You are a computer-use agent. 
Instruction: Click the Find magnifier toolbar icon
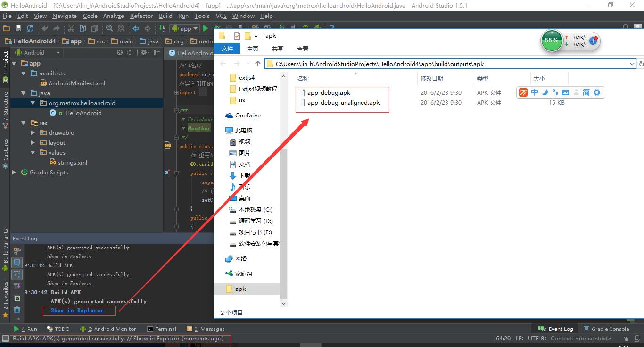(109, 28)
